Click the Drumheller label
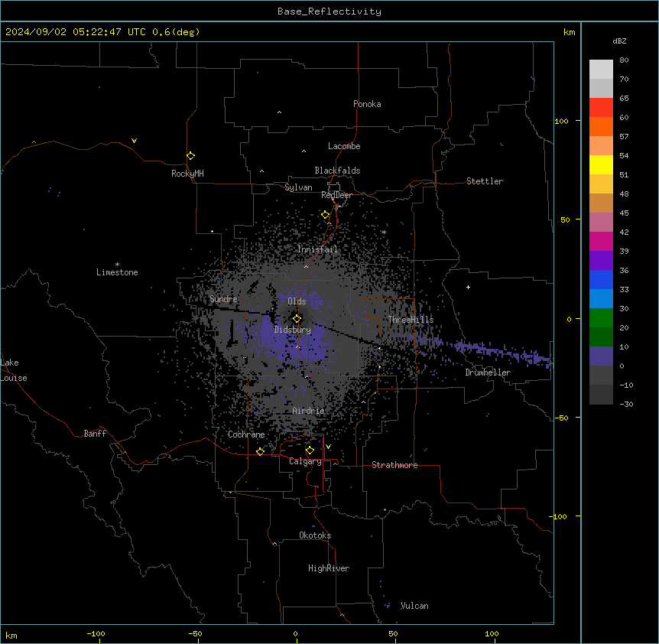The height and width of the screenshot is (644, 659). click(x=488, y=372)
